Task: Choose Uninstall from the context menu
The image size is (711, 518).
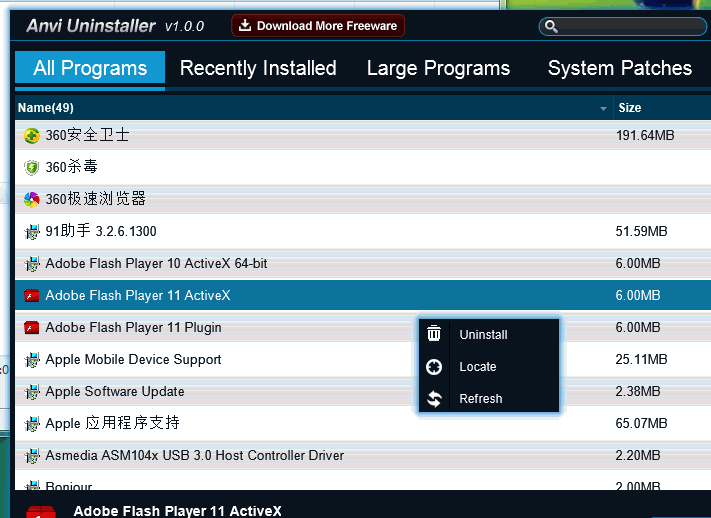Action: 483,335
